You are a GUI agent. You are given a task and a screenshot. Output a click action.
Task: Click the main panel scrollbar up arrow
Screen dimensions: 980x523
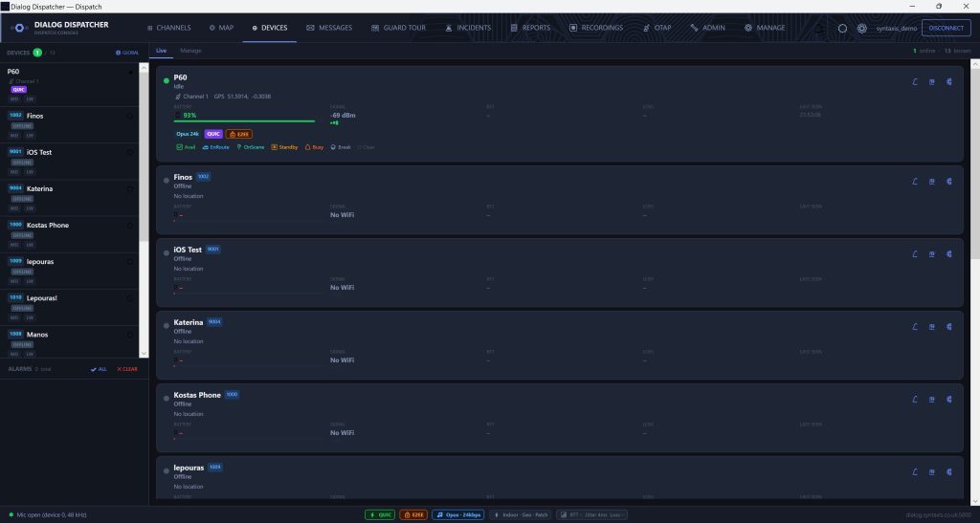975,64
